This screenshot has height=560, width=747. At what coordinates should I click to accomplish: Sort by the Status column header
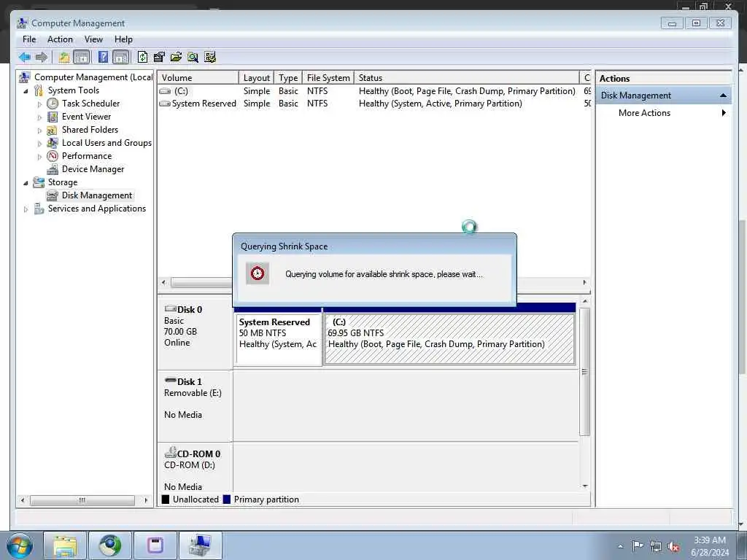(467, 77)
